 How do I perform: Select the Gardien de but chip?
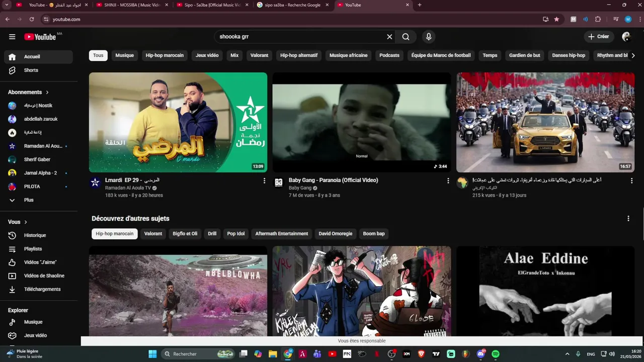[x=524, y=55]
